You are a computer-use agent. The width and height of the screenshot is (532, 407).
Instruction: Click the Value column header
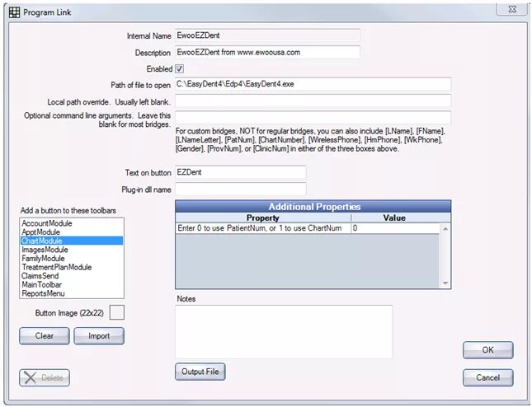point(394,218)
